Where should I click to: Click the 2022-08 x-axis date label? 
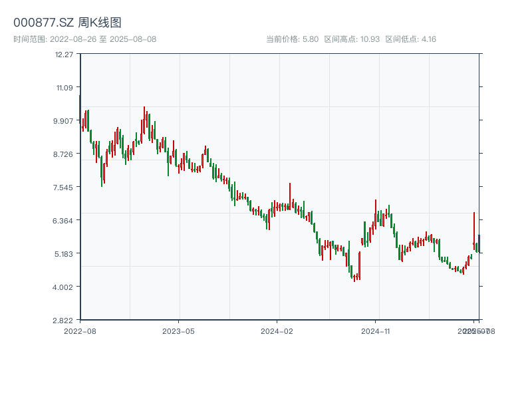(x=80, y=331)
